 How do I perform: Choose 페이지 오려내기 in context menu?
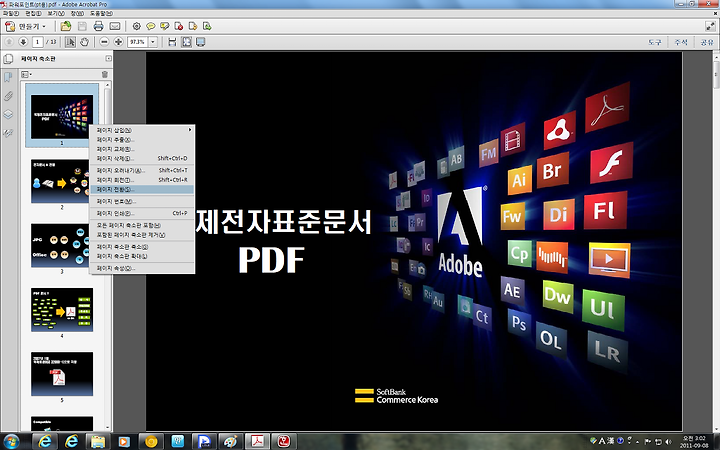pos(142,170)
